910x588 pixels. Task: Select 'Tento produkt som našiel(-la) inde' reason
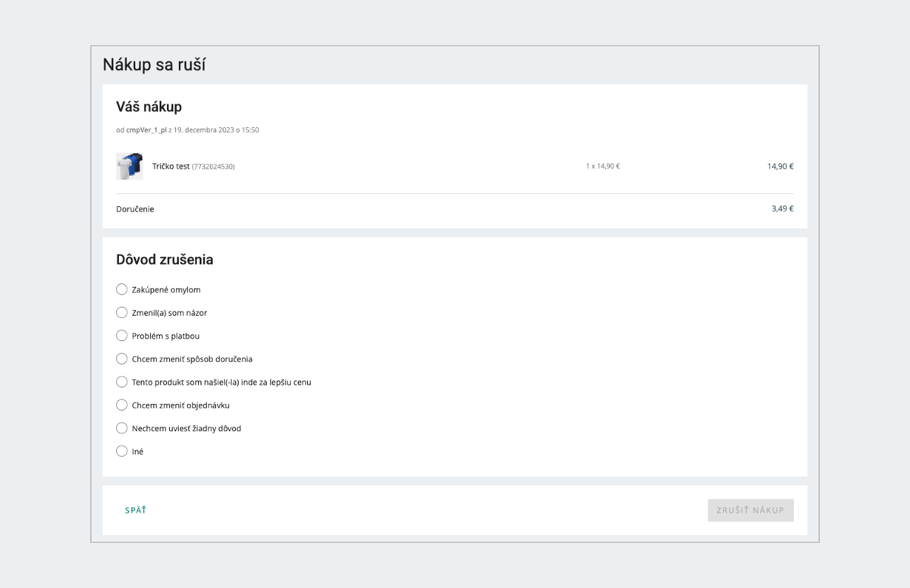(x=121, y=382)
